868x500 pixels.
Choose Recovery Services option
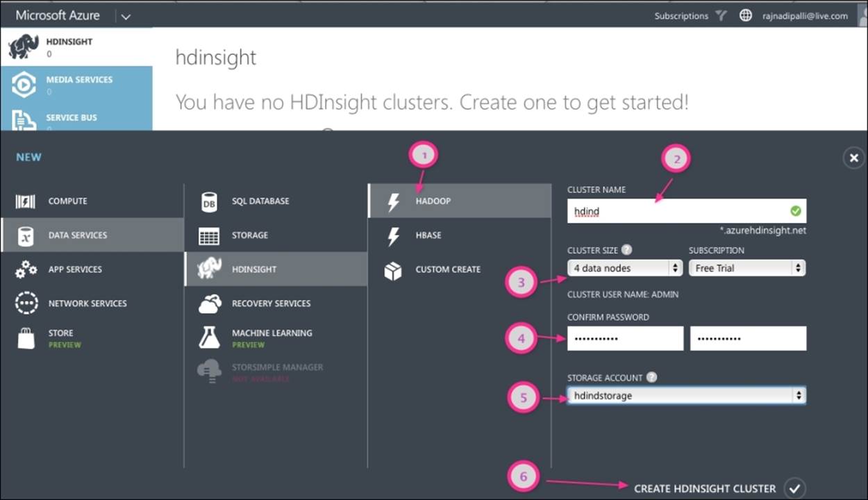[x=276, y=303]
